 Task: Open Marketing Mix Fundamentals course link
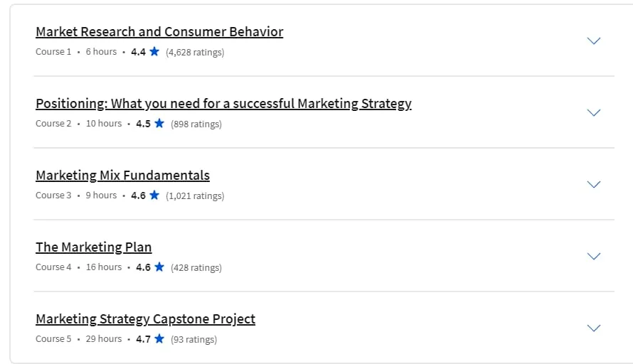[x=123, y=175]
